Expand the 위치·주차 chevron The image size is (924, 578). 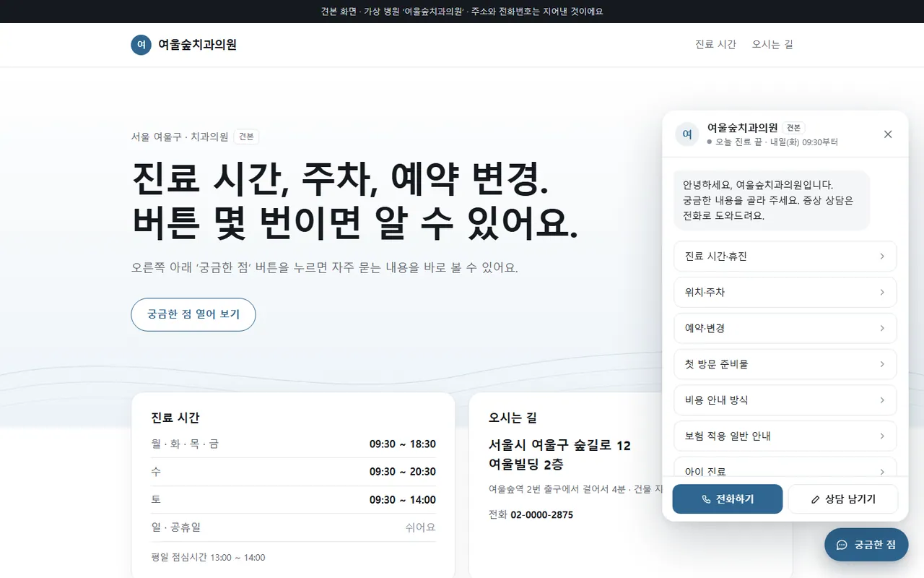[882, 293]
